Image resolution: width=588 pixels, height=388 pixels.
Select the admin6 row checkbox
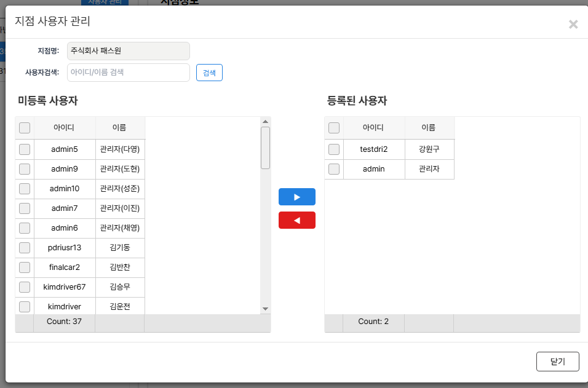25,228
